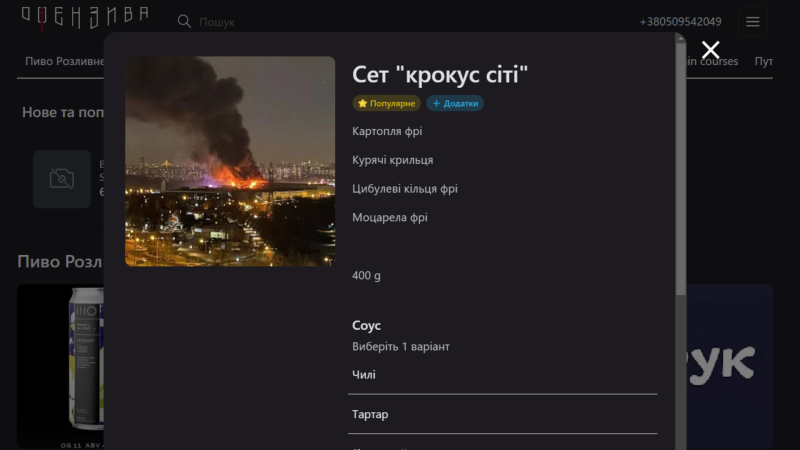Click the product photo in the popup
This screenshot has height=450, width=800.
pos(230,161)
